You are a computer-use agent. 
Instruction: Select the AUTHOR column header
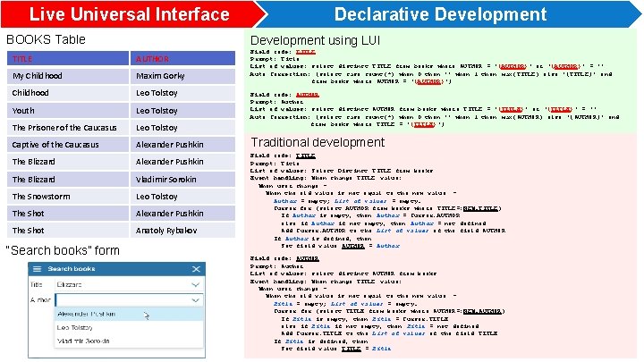(182, 58)
